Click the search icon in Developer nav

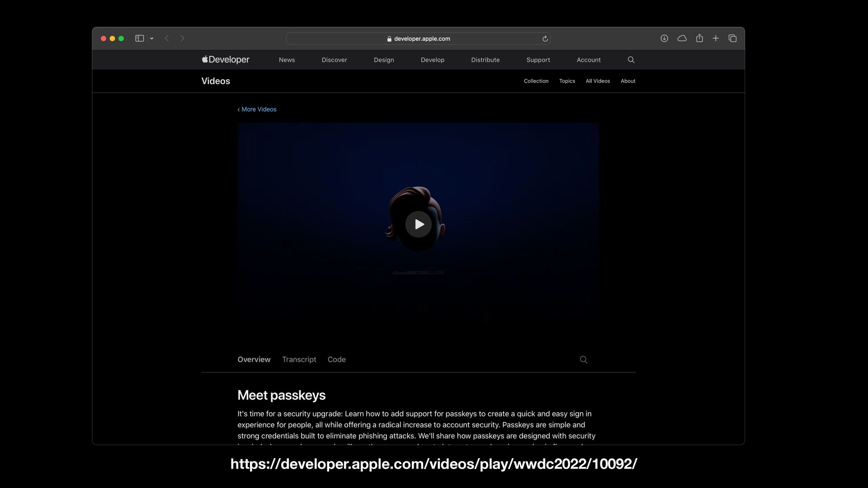631,60
